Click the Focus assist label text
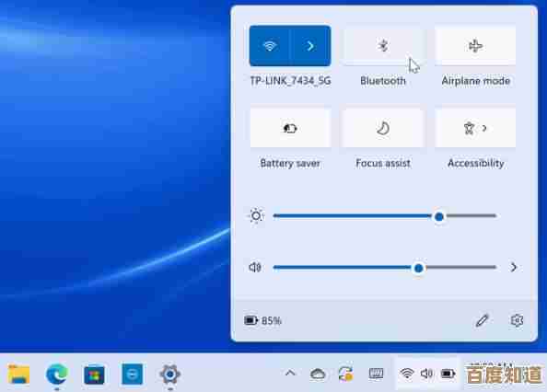 (383, 163)
